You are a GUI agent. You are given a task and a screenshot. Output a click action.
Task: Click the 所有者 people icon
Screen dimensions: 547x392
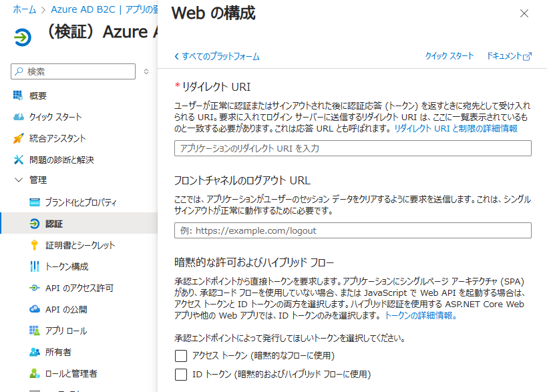coord(35,352)
